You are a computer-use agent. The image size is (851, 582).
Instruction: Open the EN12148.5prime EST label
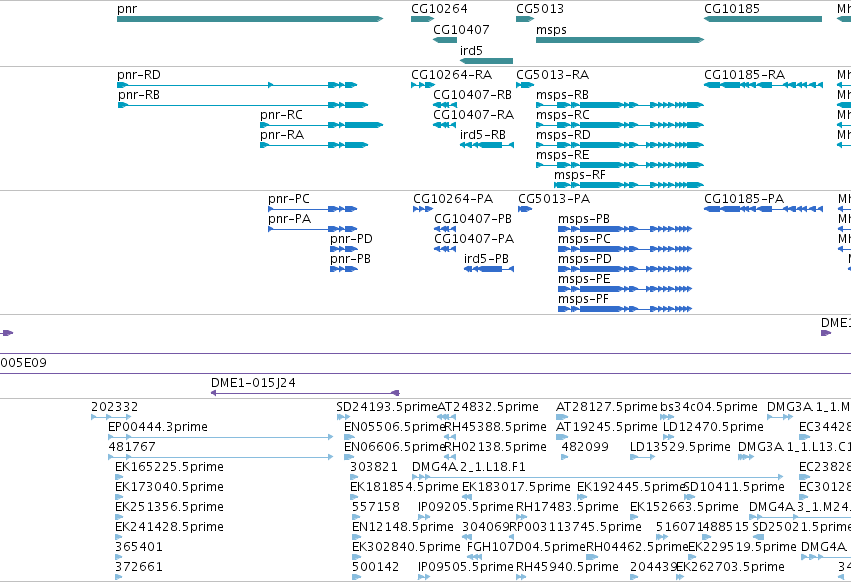403,527
